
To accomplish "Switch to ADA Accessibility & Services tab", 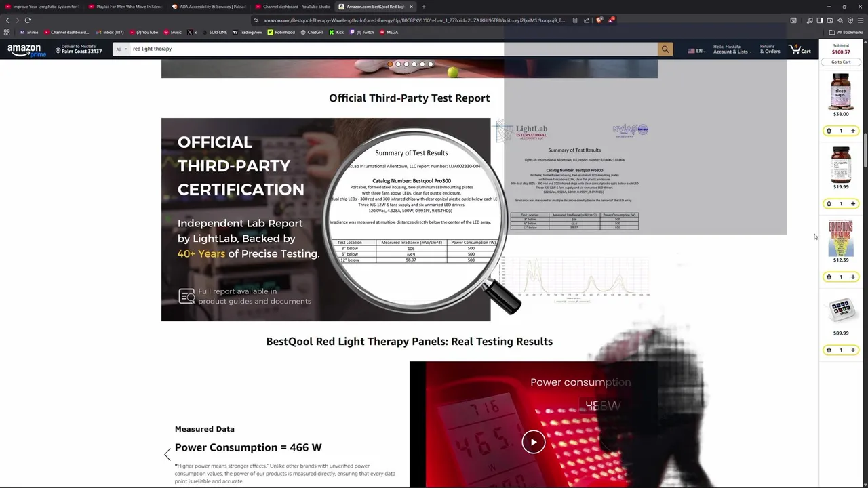I will click(x=209, y=7).
